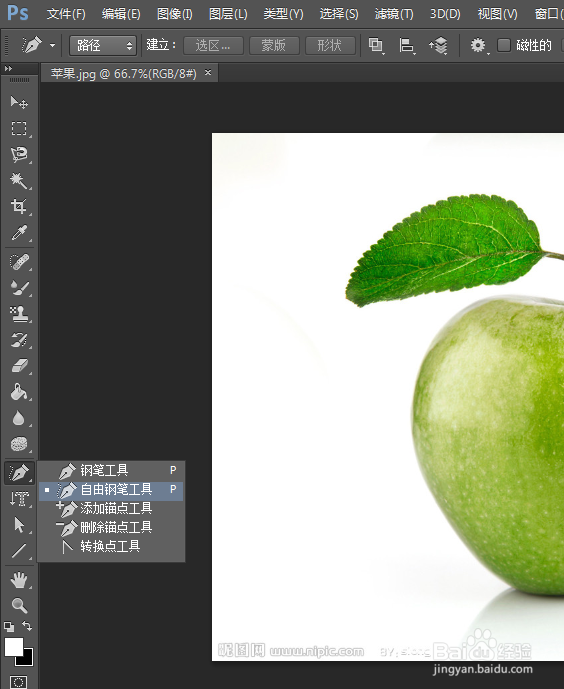Click the Ps application logo
The height and width of the screenshot is (689, 564).
point(18,13)
